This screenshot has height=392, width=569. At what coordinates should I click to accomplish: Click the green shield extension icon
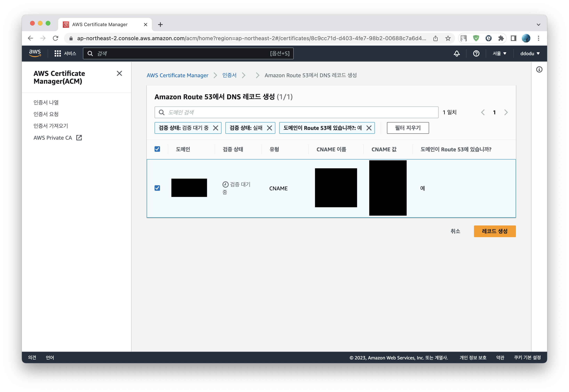(476, 38)
